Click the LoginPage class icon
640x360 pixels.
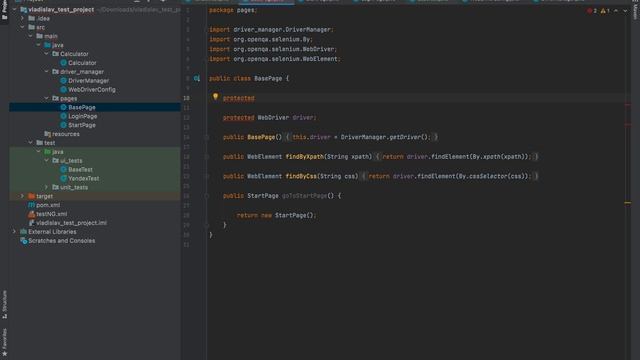(x=63, y=116)
